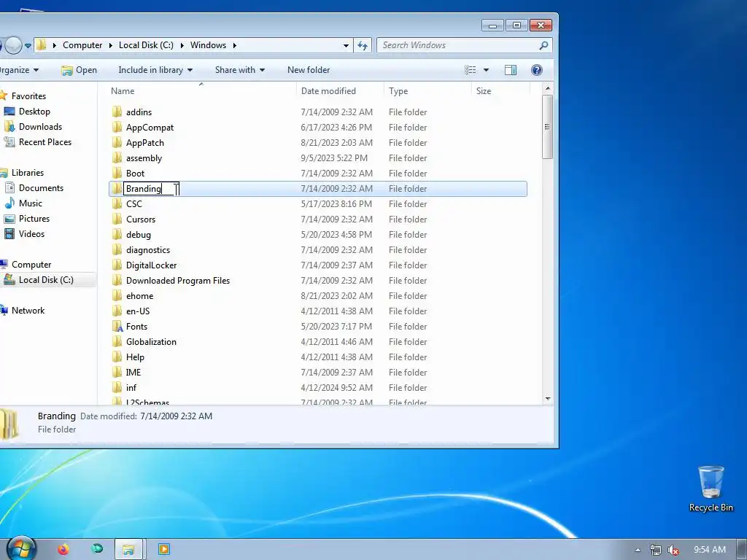Sort by Name column header
The height and width of the screenshot is (560, 747).
click(123, 91)
